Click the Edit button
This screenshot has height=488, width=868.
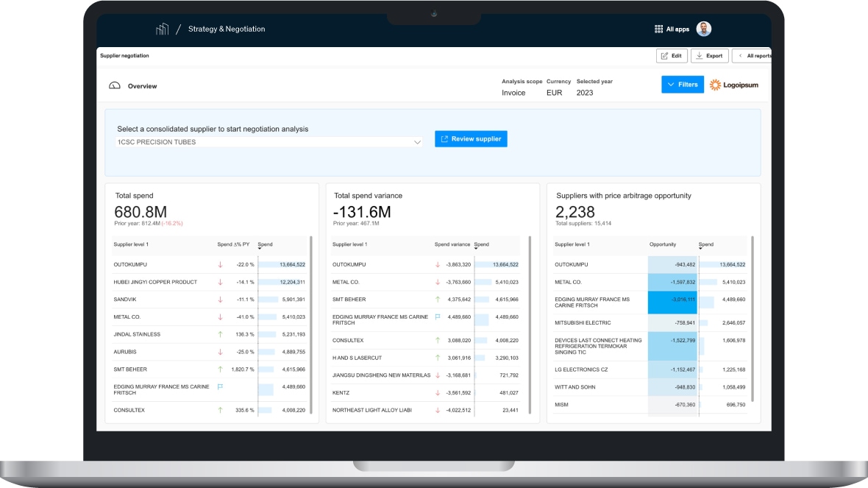[x=671, y=56]
